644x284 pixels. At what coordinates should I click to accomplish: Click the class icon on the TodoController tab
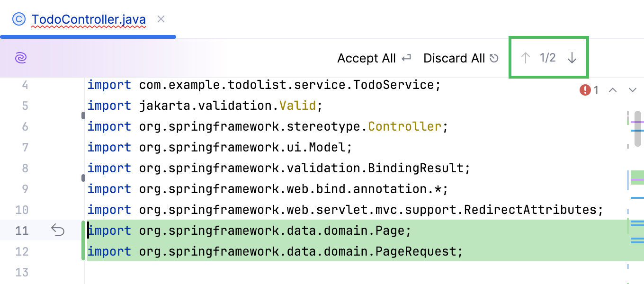pos(19,19)
